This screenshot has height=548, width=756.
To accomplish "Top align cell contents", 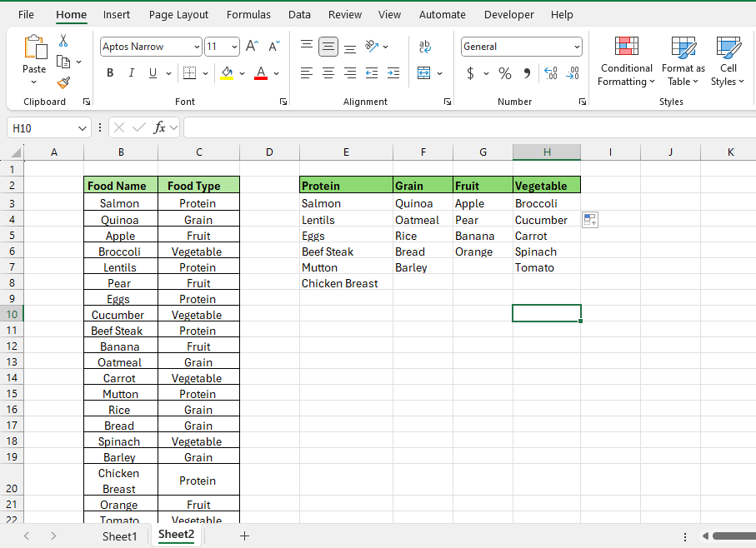I will point(306,47).
